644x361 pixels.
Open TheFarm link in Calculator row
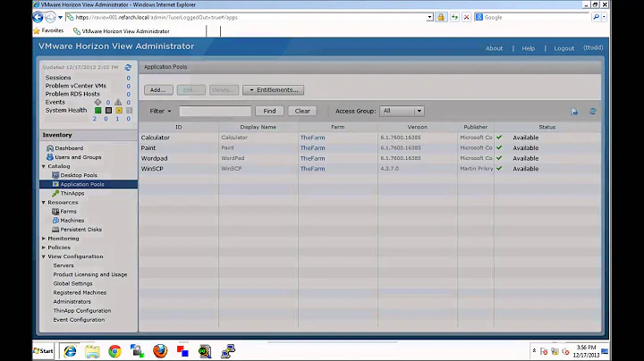pyautogui.click(x=312, y=138)
